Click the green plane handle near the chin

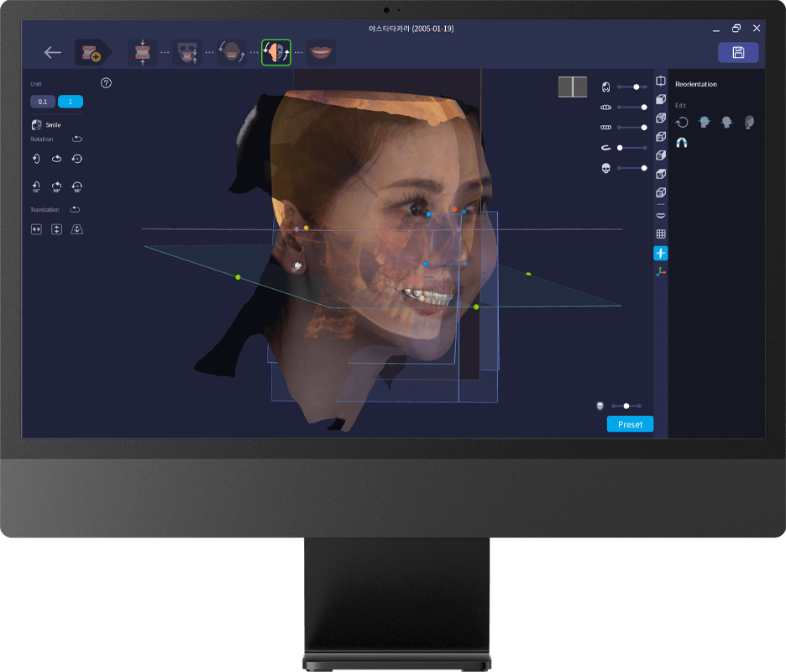point(476,307)
